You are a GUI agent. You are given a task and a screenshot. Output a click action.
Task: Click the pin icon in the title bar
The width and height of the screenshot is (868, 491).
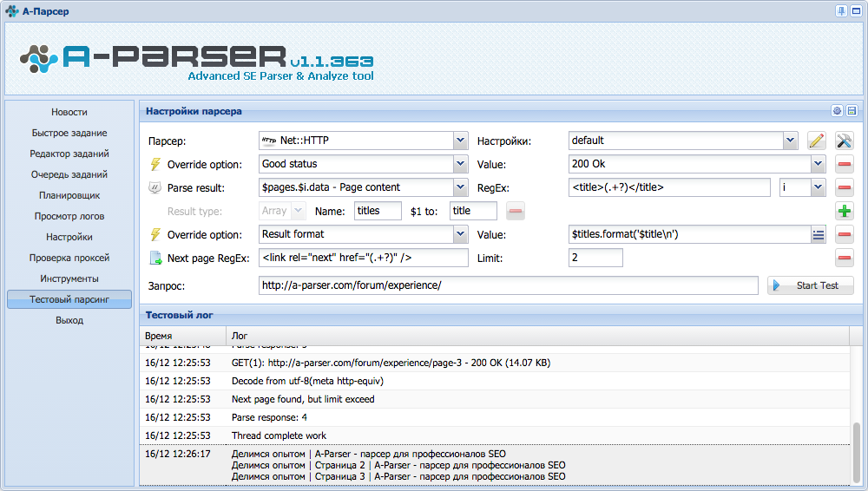coord(841,11)
